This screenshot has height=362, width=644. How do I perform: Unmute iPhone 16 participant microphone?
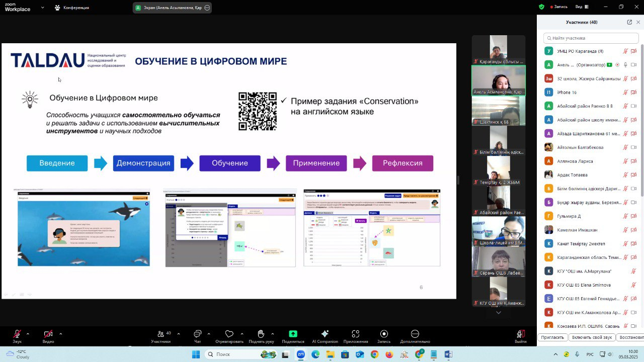[625, 93]
